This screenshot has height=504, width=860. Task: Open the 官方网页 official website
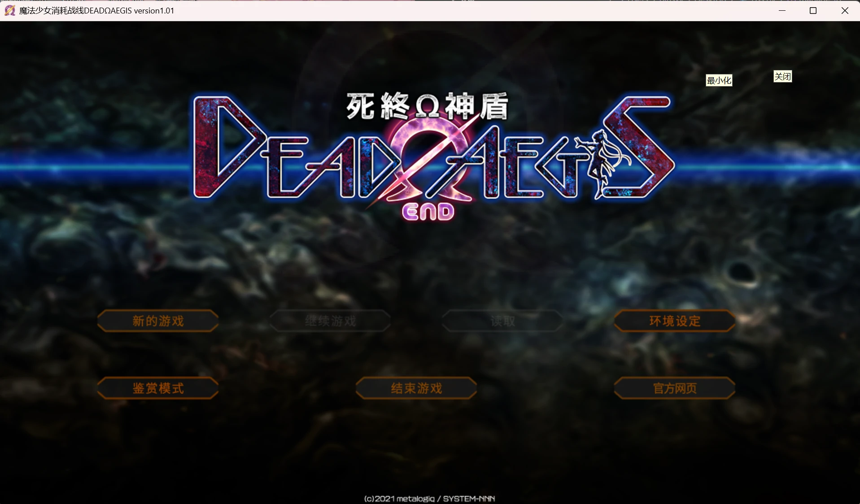[675, 388]
